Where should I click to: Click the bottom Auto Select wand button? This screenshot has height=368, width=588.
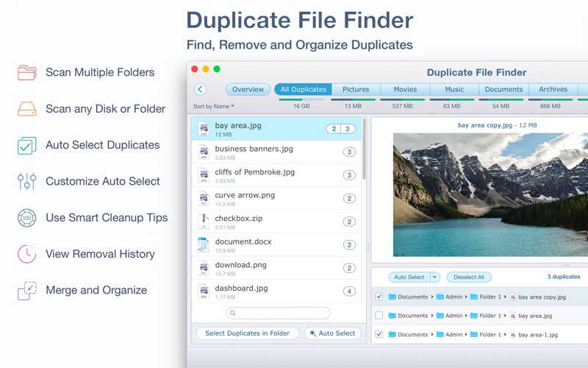(333, 333)
